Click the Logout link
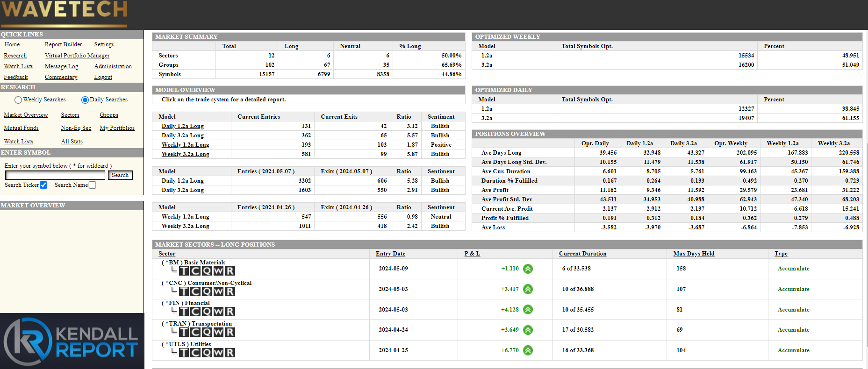This screenshot has height=369, width=868. 103,77
